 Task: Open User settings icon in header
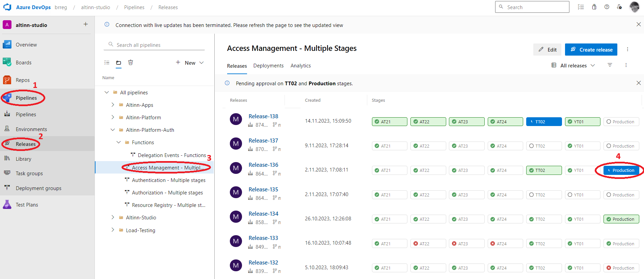[x=619, y=7]
